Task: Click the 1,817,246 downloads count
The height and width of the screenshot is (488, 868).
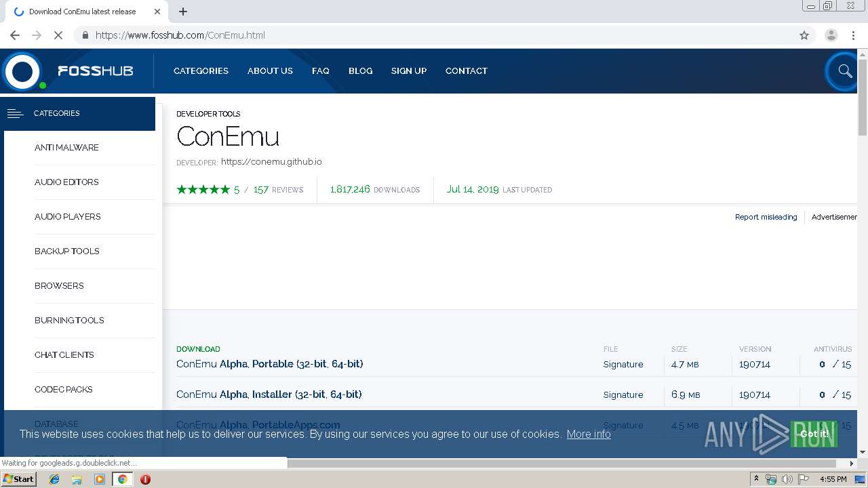Action: pyautogui.click(x=375, y=190)
